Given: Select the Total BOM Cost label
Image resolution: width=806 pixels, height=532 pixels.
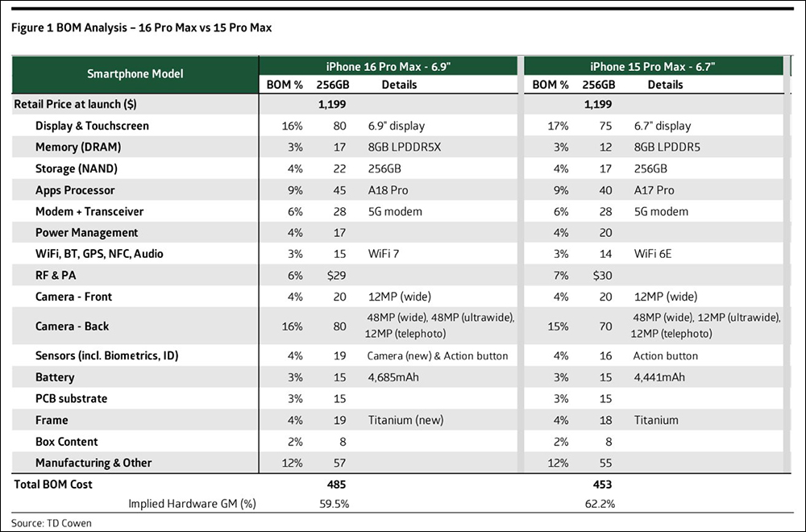Looking at the screenshot, I should click(53, 484).
